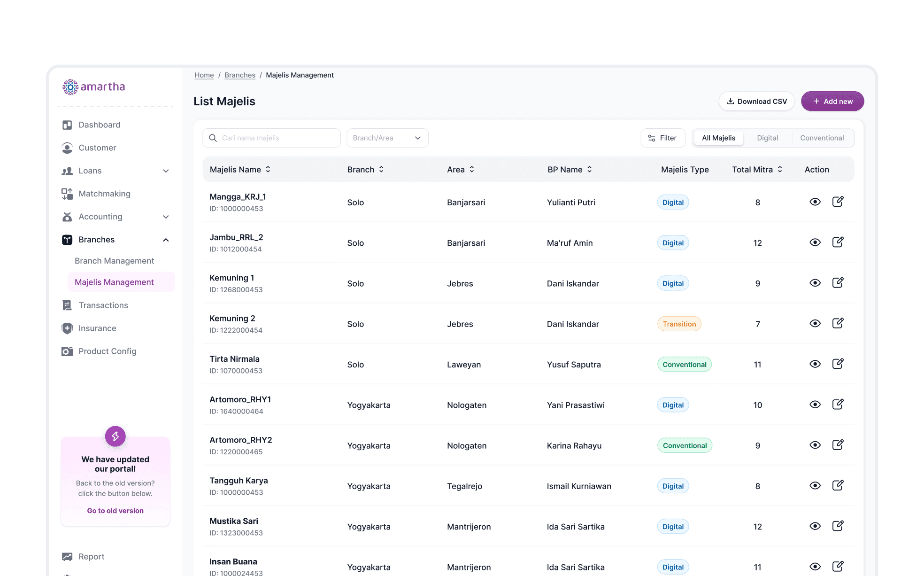
Task: Select the Conventional filter tab
Action: click(x=822, y=138)
